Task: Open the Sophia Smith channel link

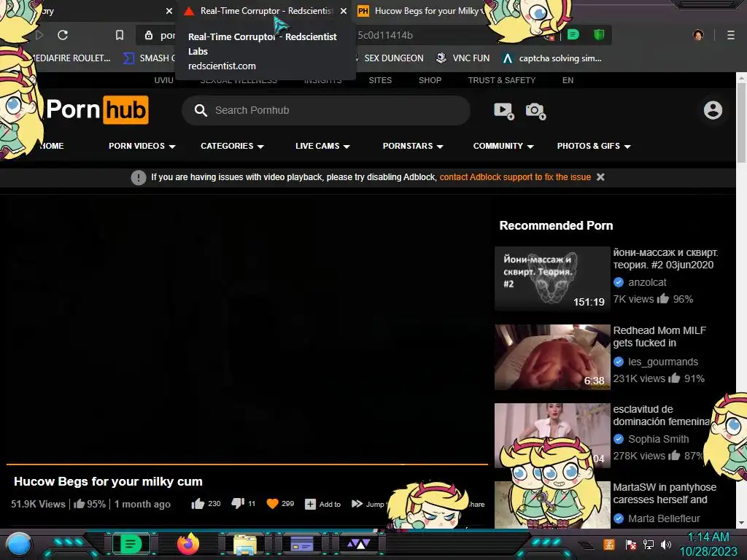Action: click(659, 439)
